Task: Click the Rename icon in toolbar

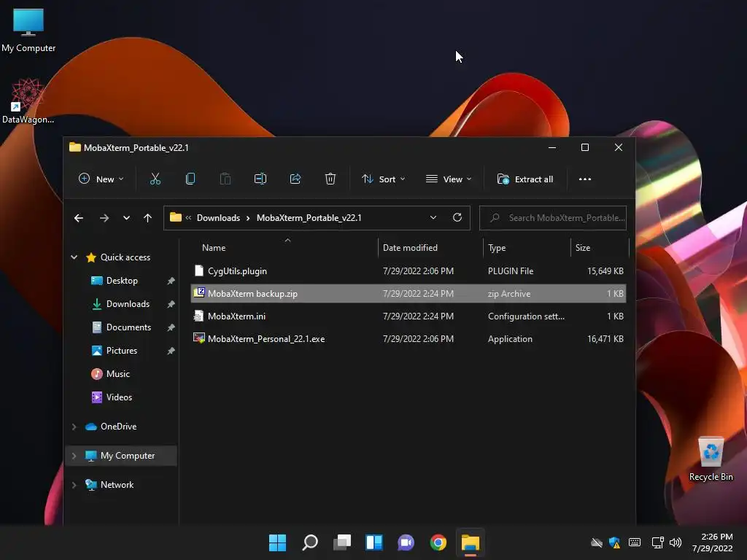Action: pos(260,179)
